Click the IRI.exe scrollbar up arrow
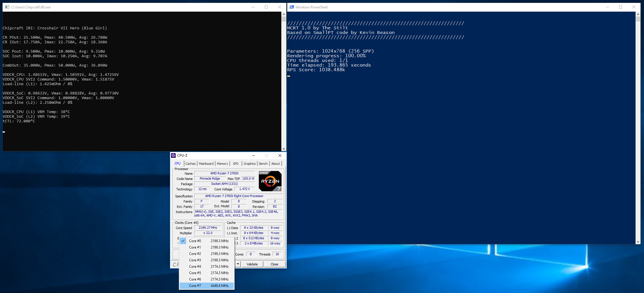 coord(284,14)
